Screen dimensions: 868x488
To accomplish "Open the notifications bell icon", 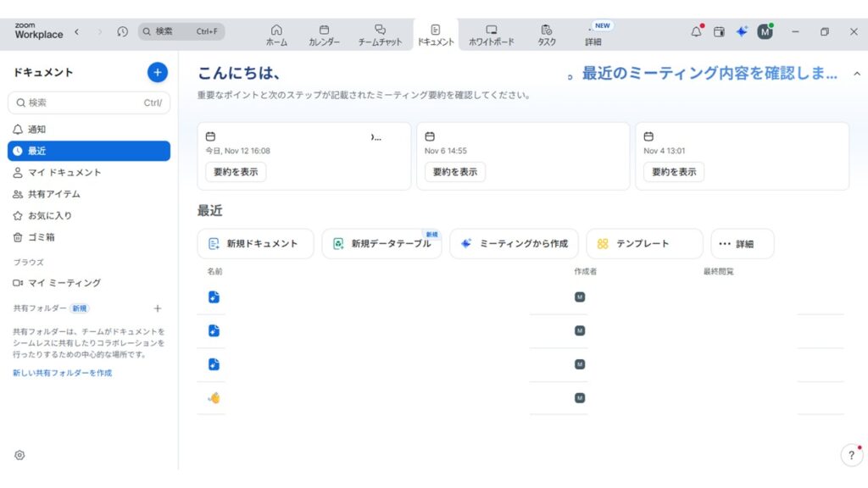I will pos(696,32).
